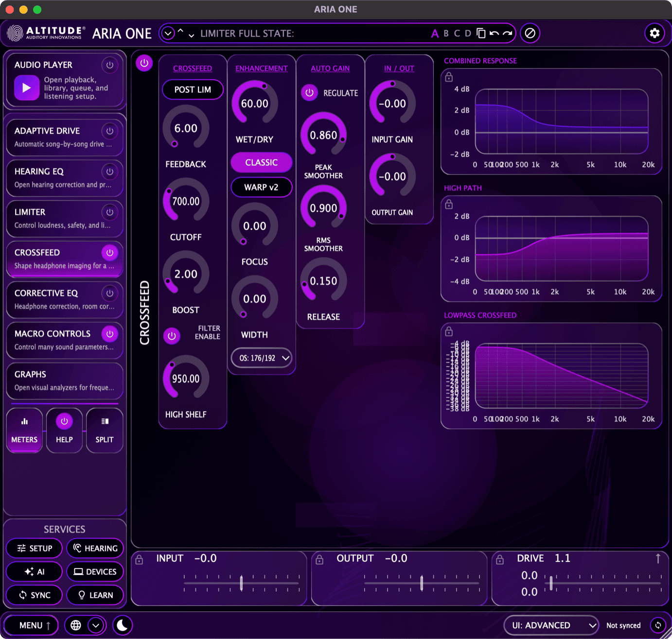Redo the change using redo arrow
Screen dimensions: 672x639
pyautogui.click(x=507, y=33)
